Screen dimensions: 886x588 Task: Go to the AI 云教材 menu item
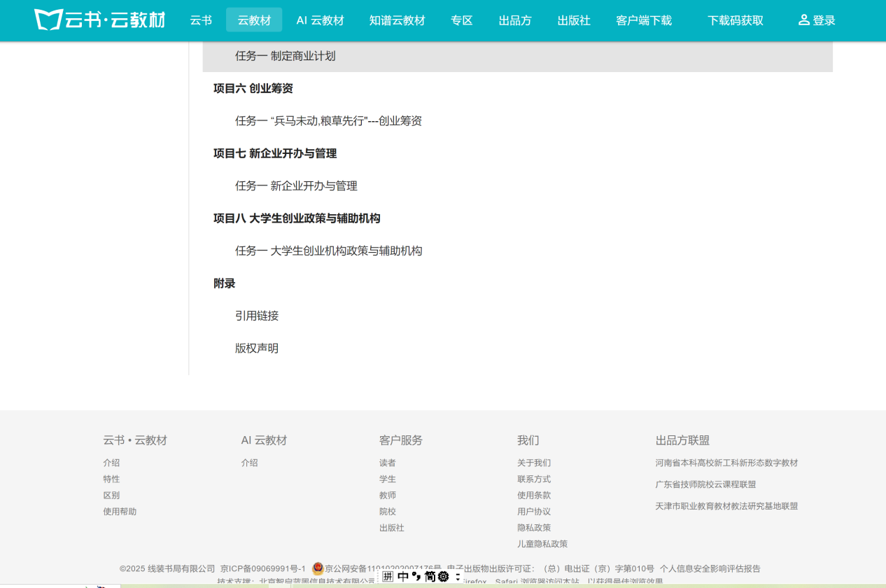pyautogui.click(x=320, y=20)
